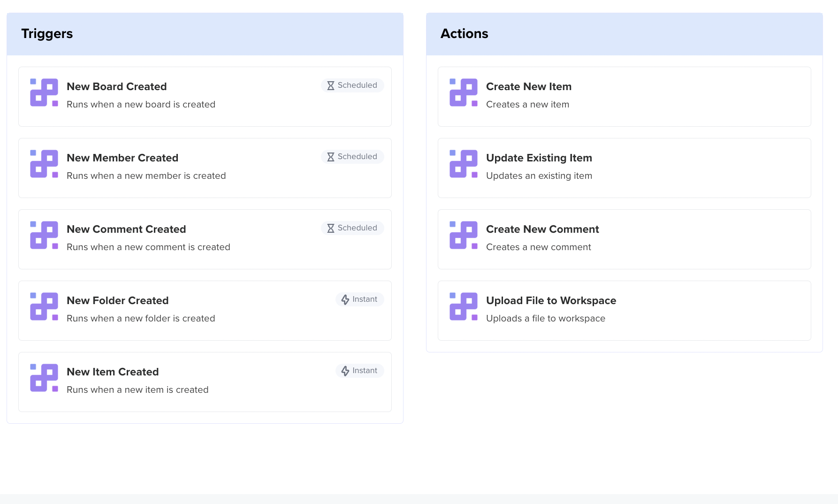Open the New Board Created trigger title
Viewport: 838px width, 504px height.
[116, 87]
